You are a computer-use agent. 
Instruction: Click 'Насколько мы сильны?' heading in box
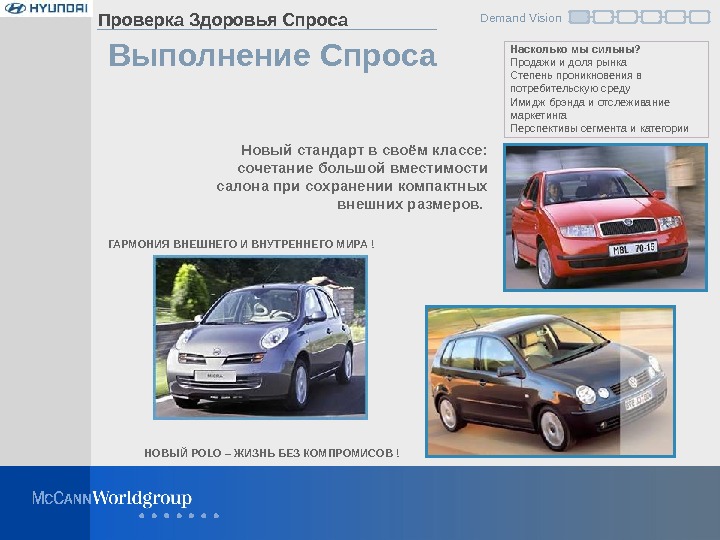(575, 49)
